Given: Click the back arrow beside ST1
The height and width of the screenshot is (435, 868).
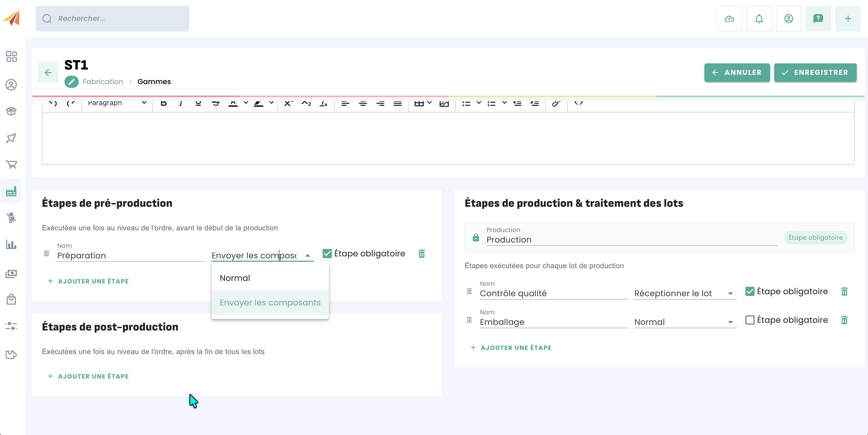Looking at the screenshot, I should (48, 72).
